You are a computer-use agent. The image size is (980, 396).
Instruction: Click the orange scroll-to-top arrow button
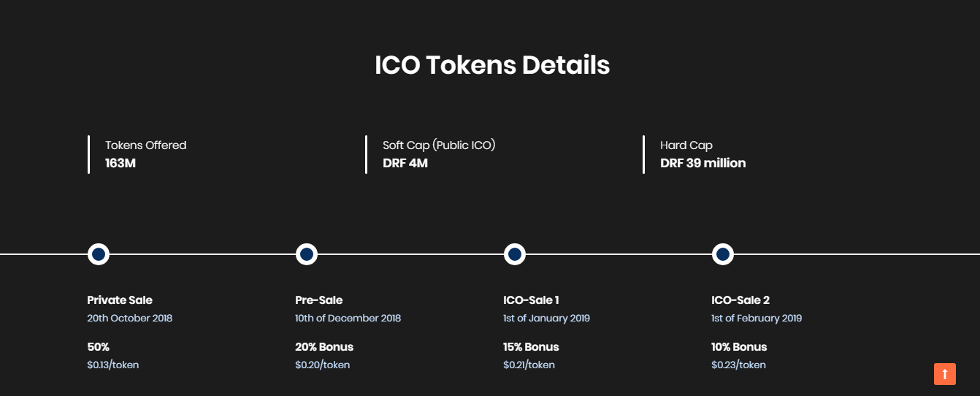pos(944,374)
